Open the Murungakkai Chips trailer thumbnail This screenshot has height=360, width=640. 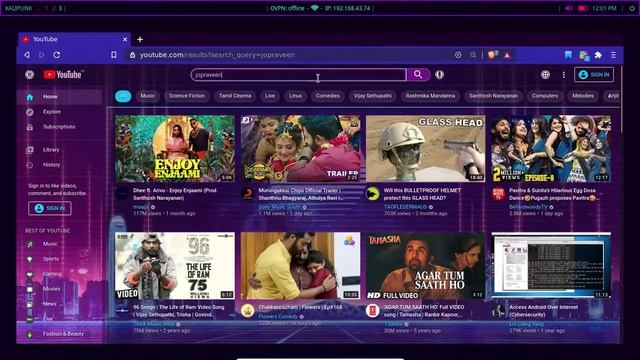(300, 149)
